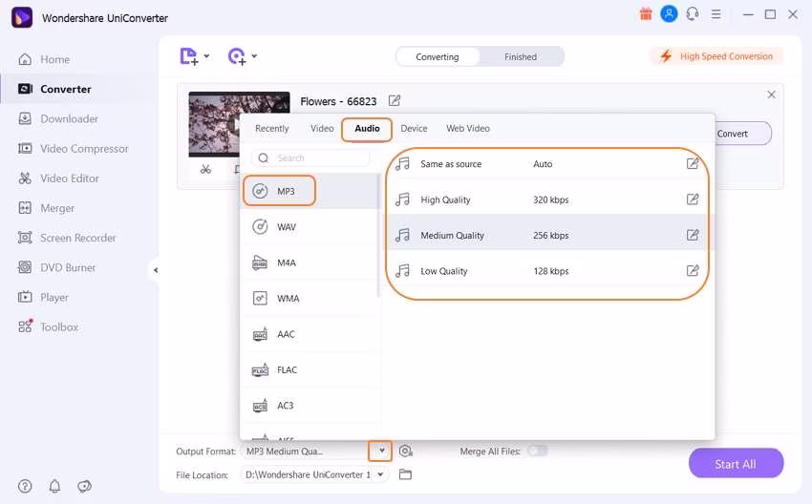Image resolution: width=812 pixels, height=504 pixels.
Task: Open the Recently format tab
Action: click(x=272, y=128)
